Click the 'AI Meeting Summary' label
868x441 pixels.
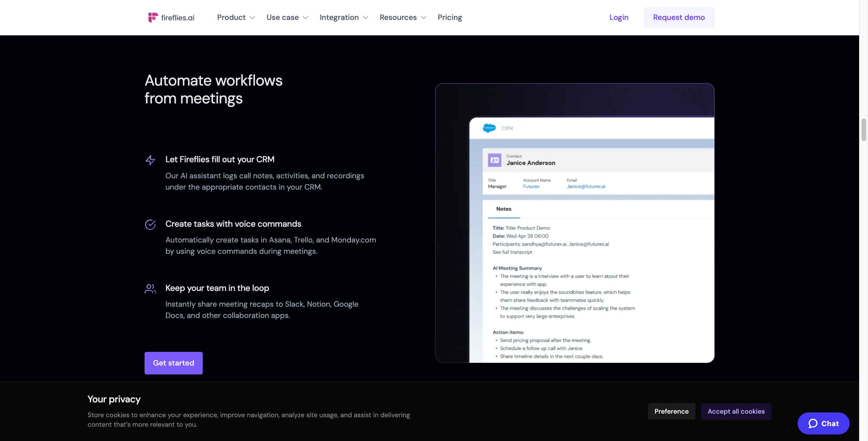point(517,268)
